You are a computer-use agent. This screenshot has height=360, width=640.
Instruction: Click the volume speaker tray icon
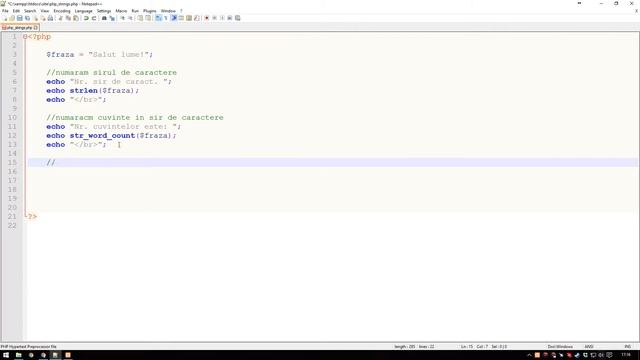pyautogui.click(x=601, y=355)
